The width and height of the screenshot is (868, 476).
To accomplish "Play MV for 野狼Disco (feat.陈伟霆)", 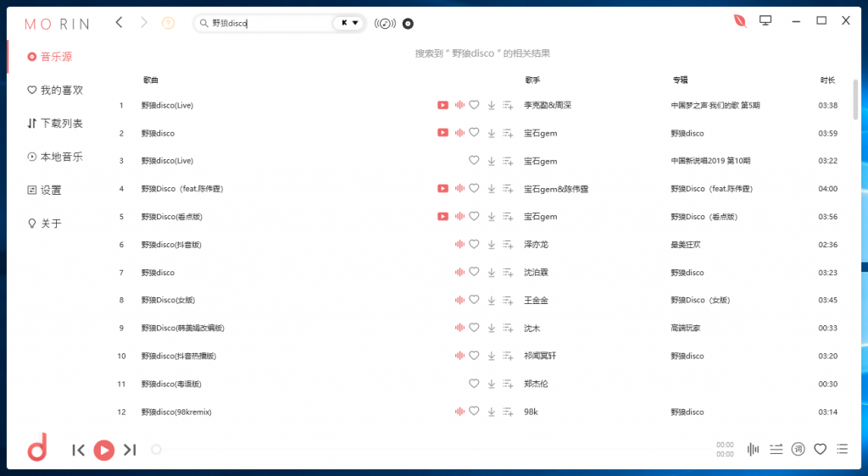I will pyautogui.click(x=442, y=189).
